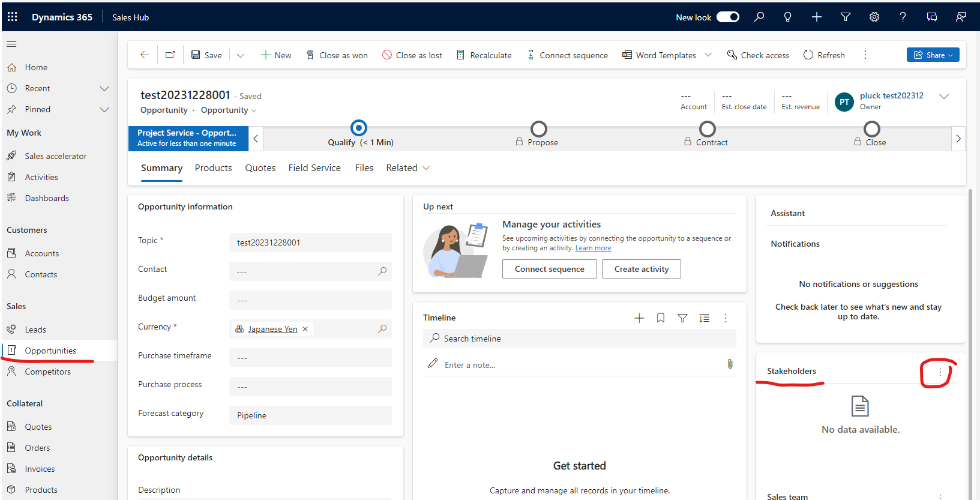Select the Qualify stage circle
The height and width of the screenshot is (500, 980).
pos(359,128)
